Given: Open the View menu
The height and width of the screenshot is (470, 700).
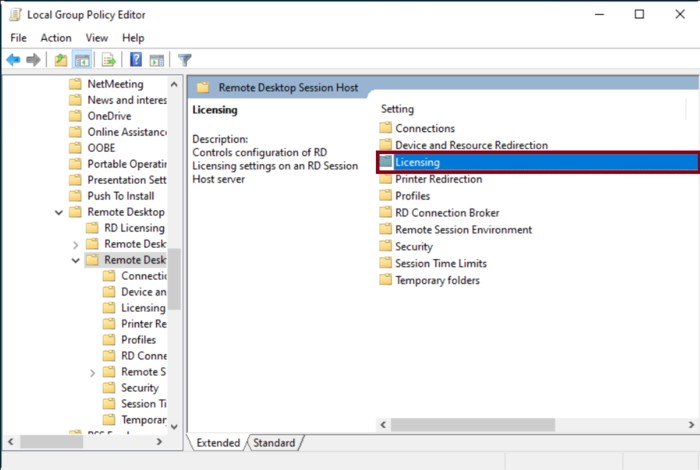Looking at the screenshot, I should click(97, 38).
